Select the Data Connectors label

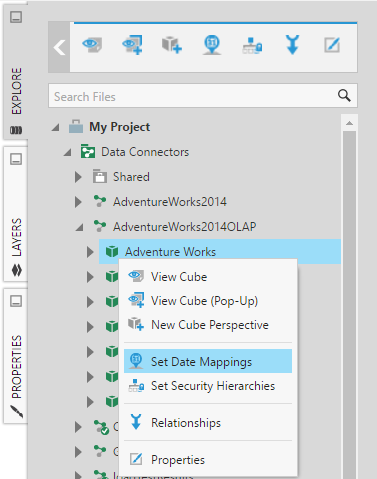point(145,152)
